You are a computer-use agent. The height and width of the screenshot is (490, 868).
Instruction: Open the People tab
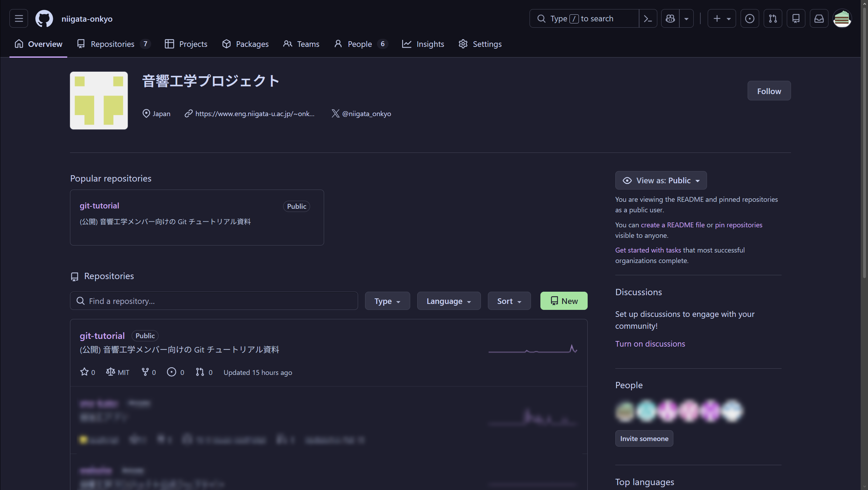click(361, 44)
